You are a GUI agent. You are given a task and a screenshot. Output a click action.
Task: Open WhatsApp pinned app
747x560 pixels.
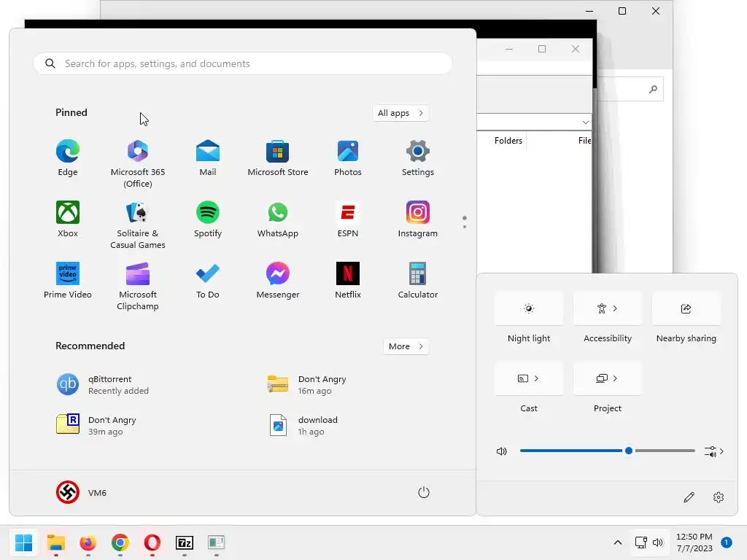point(278,219)
